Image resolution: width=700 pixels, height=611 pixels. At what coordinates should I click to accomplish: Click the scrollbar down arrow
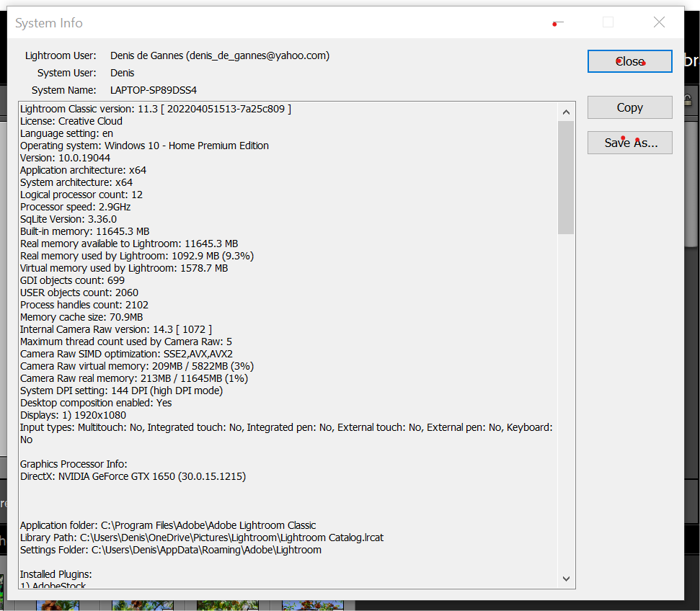(x=566, y=579)
